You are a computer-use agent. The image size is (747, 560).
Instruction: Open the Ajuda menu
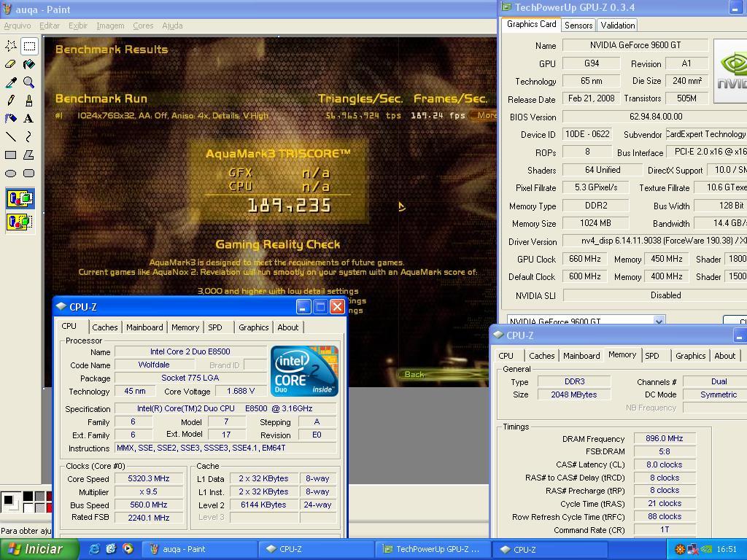tap(172, 26)
